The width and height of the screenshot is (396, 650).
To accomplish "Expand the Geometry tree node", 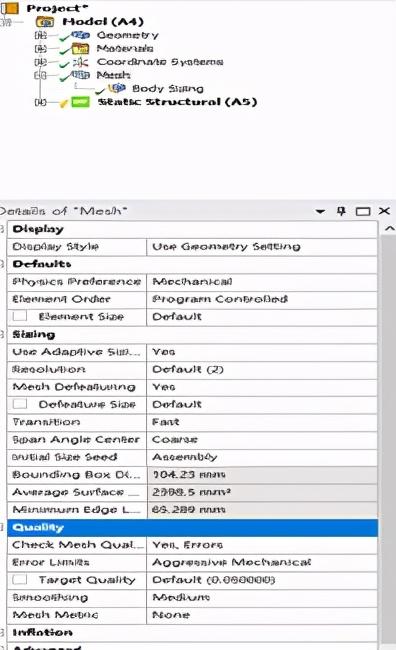I will click(x=41, y=36).
